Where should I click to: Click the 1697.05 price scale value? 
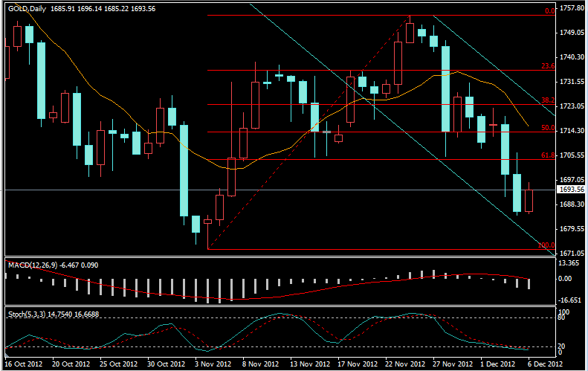[x=572, y=180]
